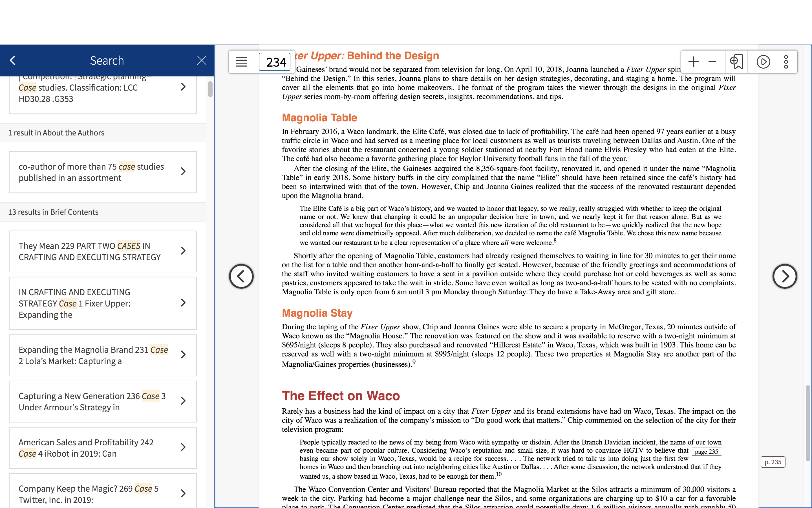Click the 'p. 235' page marker
This screenshot has width=812, height=508.
pos(773,462)
